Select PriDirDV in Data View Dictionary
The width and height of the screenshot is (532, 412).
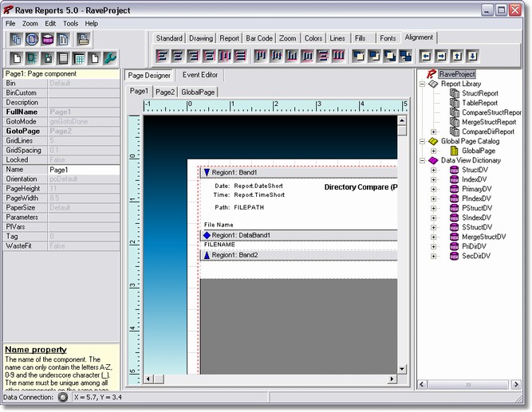(474, 246)
